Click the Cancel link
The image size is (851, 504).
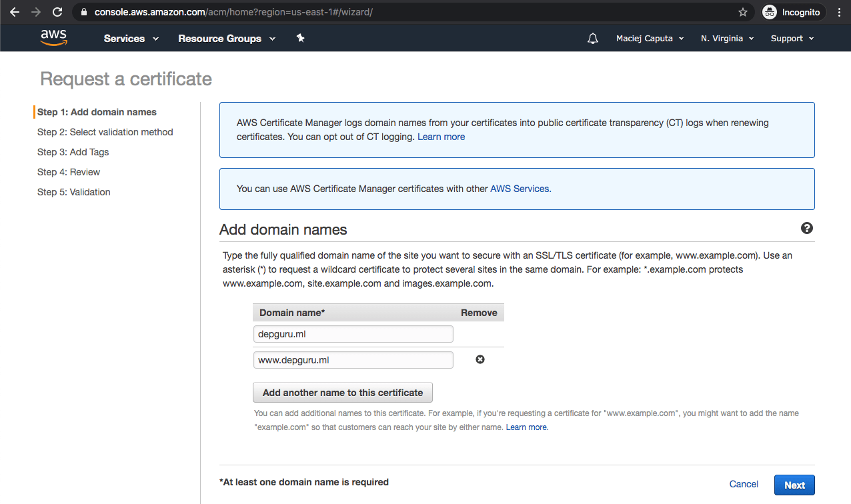coord(744,485)
